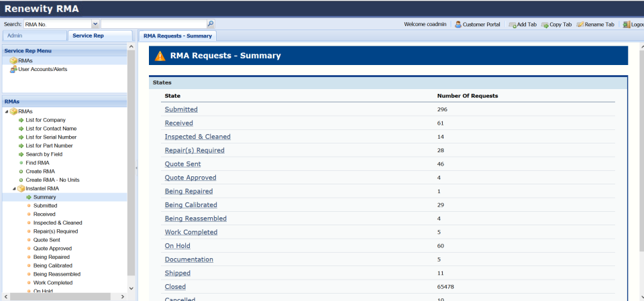Click inside the search text field
Viewport: 644px width, 301px height.
point(154,24)
